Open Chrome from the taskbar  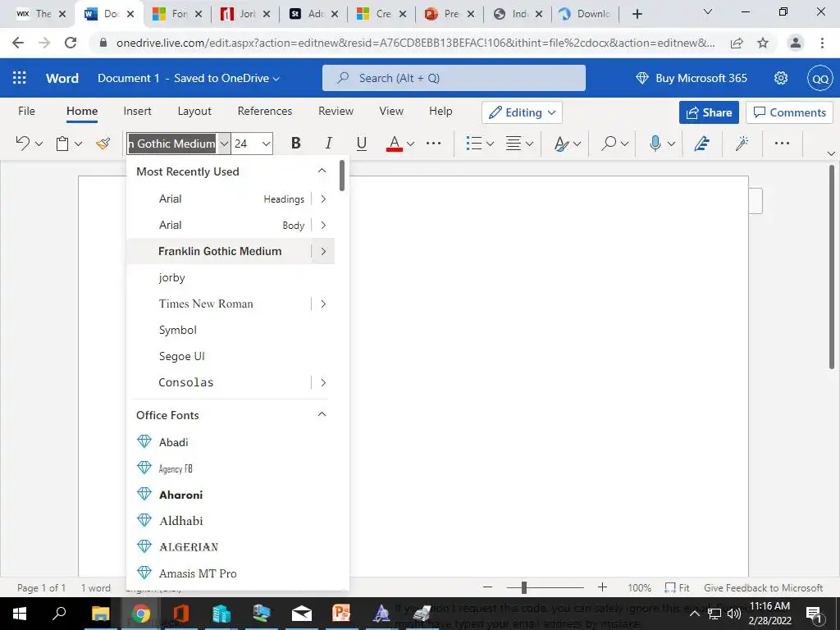tap(141, 614)
